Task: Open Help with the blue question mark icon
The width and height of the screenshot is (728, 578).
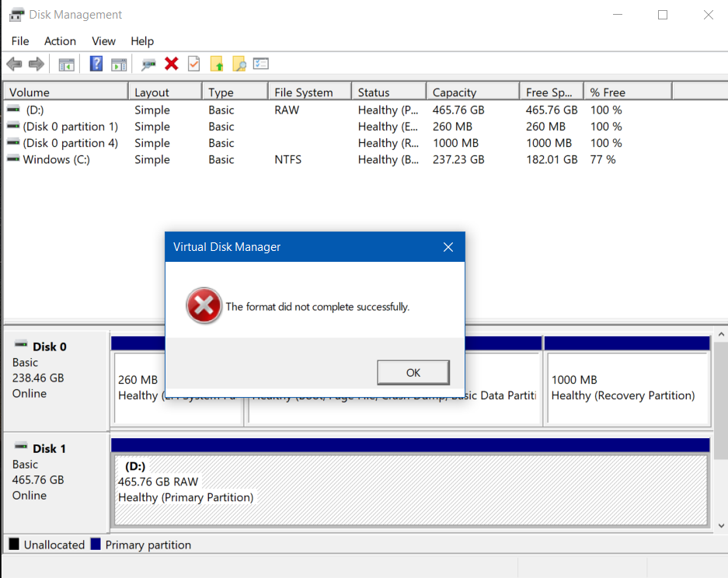Action: (x=96, y=64)
